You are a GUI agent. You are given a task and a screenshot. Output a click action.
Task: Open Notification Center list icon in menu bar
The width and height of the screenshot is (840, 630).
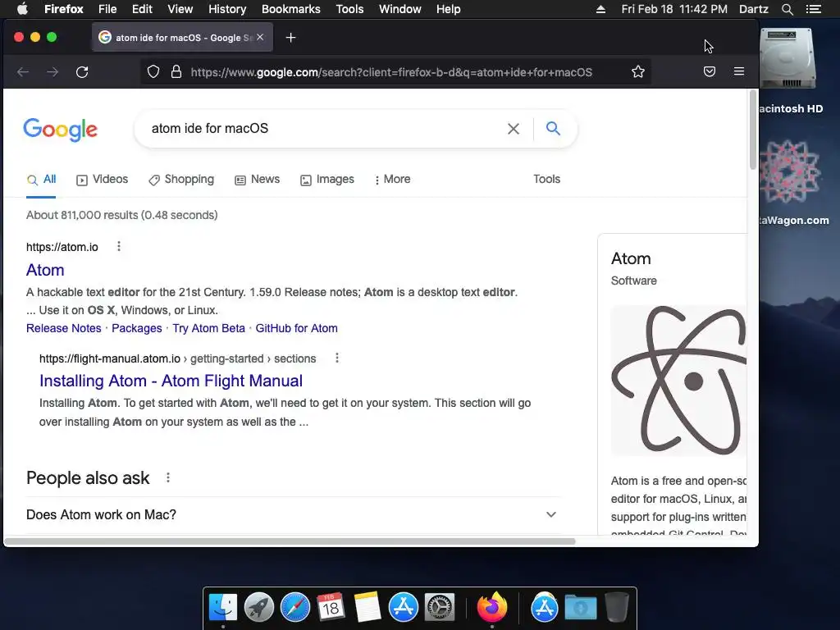coord(814,9)
